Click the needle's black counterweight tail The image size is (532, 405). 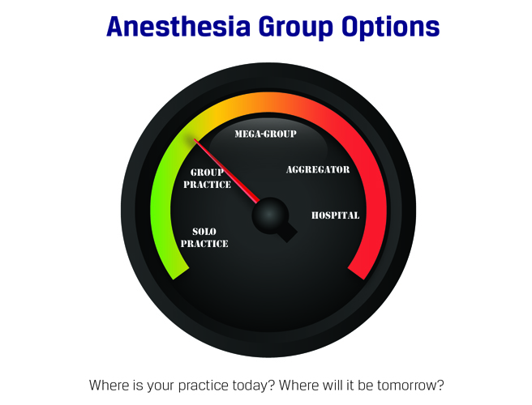point(287,233)
